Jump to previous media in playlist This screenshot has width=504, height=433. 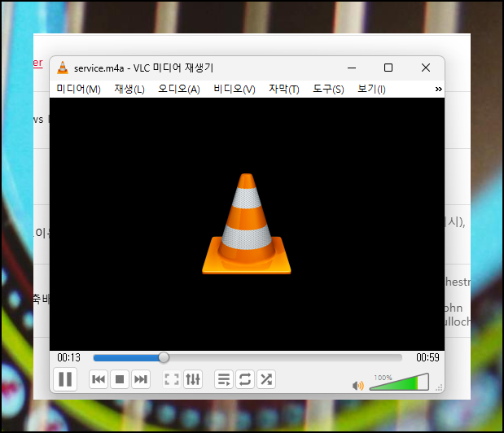[99, 379]
